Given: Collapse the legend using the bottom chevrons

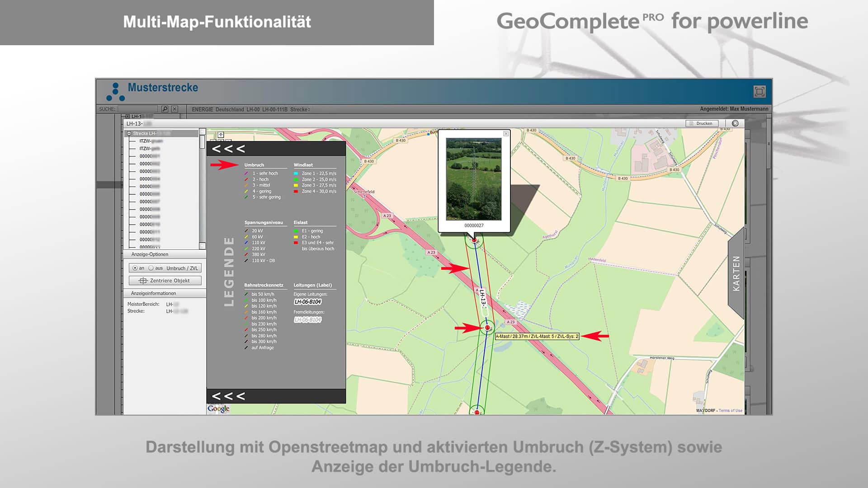Looking at the screenshot, I should [x=228, y=396].
